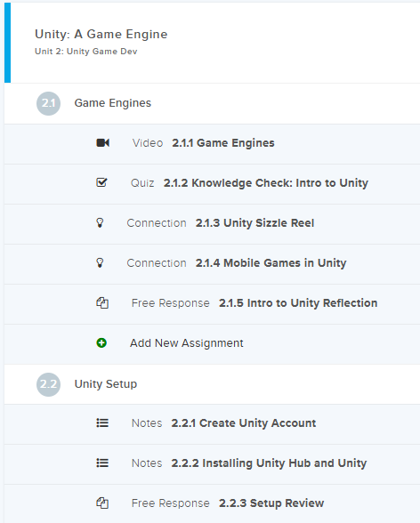The height and width of the screenshot is (523, 420).
Task: Open 2.2.3 Setup Review free response
Action: click(x=271, y=503)
